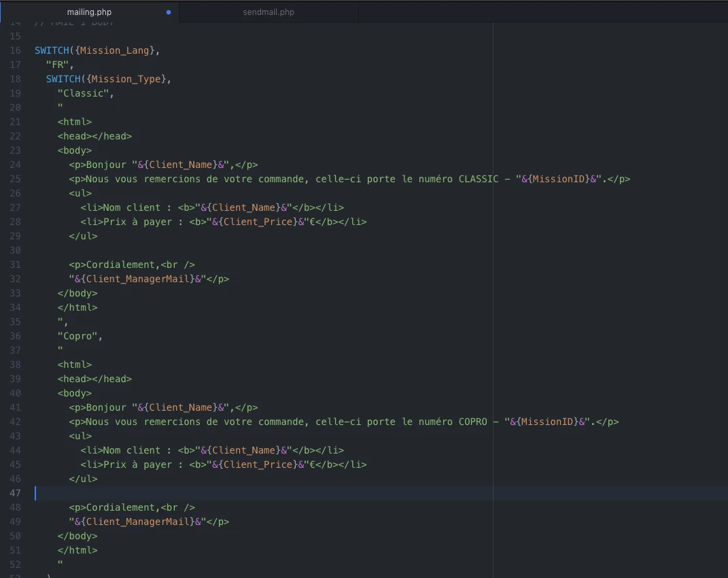Click <body> tag on line 40
728x578 pixels.
75,393
